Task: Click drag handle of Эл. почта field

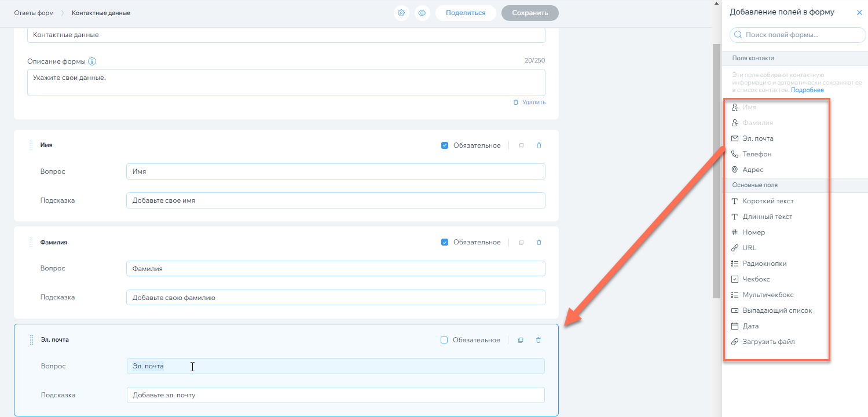Action: pyautogui.click(x=31, y=340)
